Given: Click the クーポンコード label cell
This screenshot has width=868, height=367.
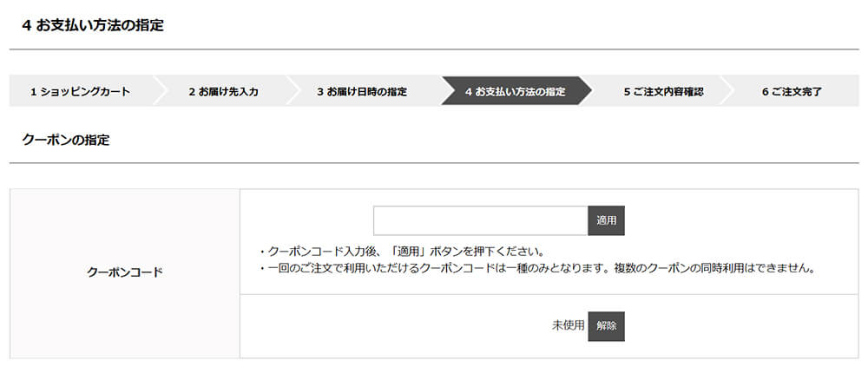Looking at the screenshot, I should [x=125, y=273].
